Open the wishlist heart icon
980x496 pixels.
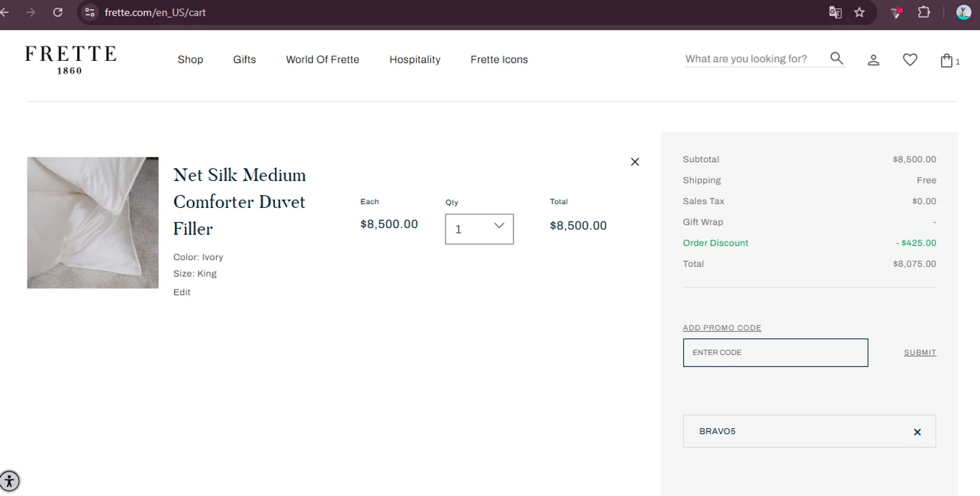click(x=910, y=60)
